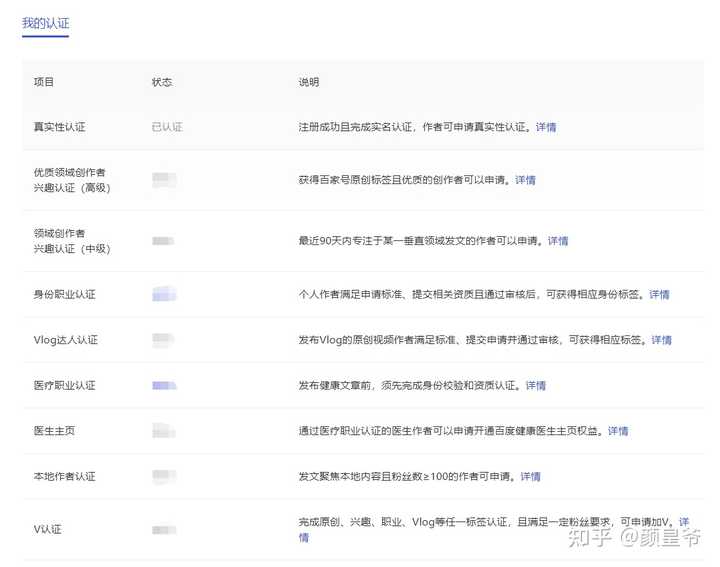The image size is (720, 567).
Task: Open the 我的认证 tab
Action: (45, 23)
